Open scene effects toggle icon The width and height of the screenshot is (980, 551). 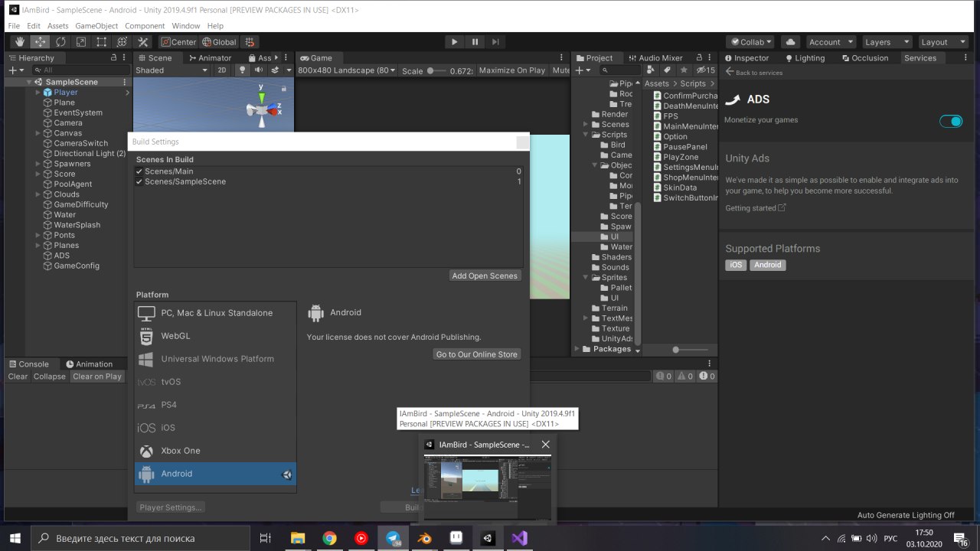click(276, 70)
